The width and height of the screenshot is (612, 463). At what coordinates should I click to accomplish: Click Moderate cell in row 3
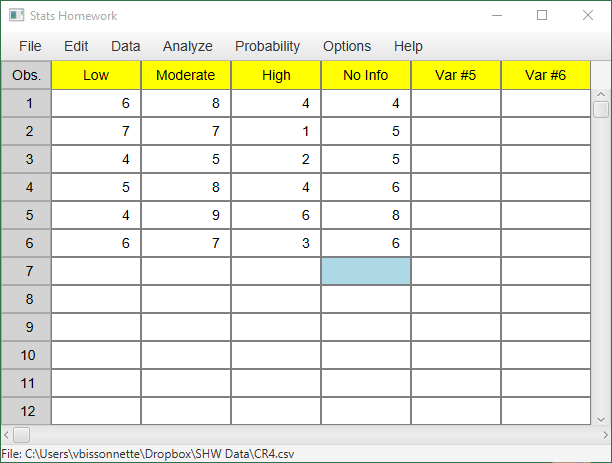click(186, 159)
